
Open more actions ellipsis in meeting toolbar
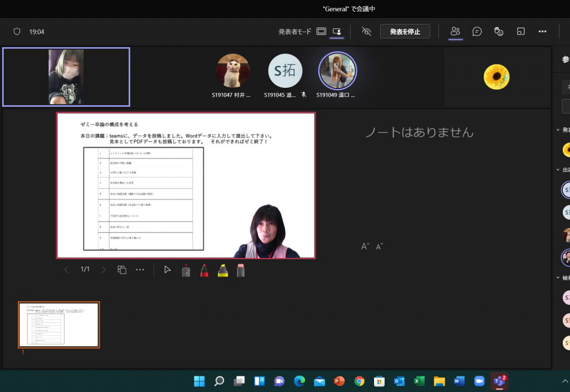click(542, 32)
